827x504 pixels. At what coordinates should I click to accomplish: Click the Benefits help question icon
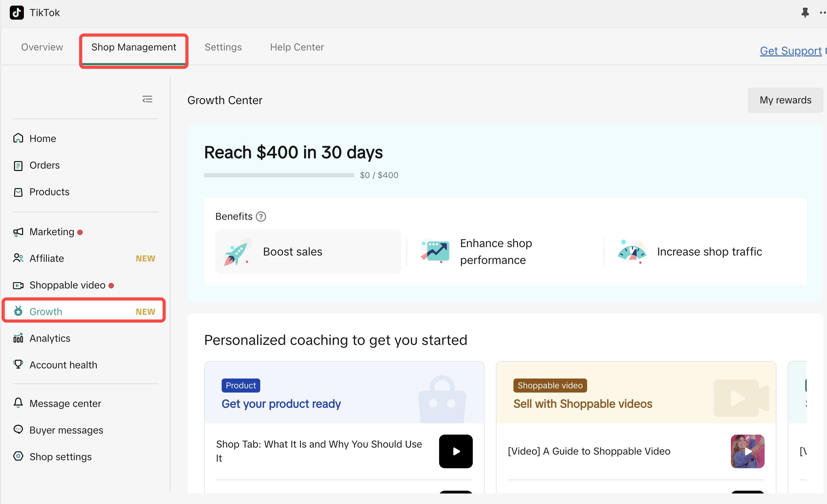click(261, 217)
